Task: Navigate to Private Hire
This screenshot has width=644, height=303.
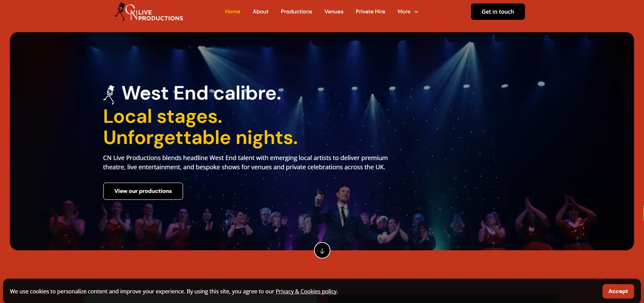Action: [x=370, y=12]
